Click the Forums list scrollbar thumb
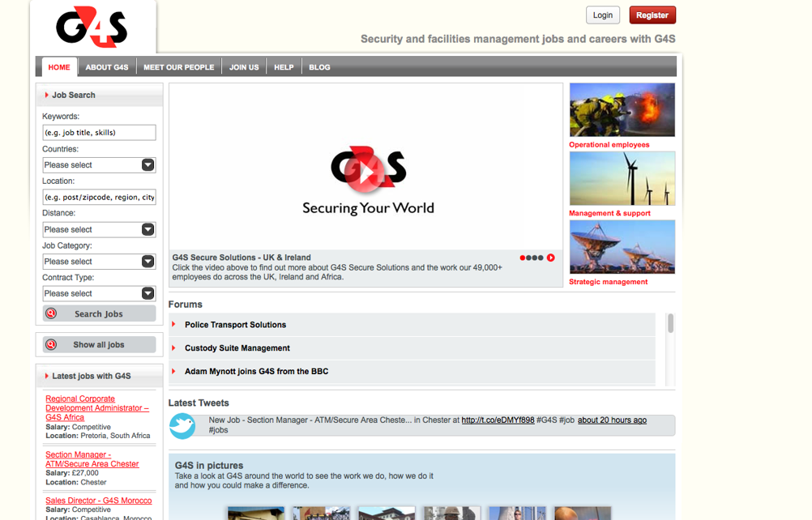 [x=671, y=323]
